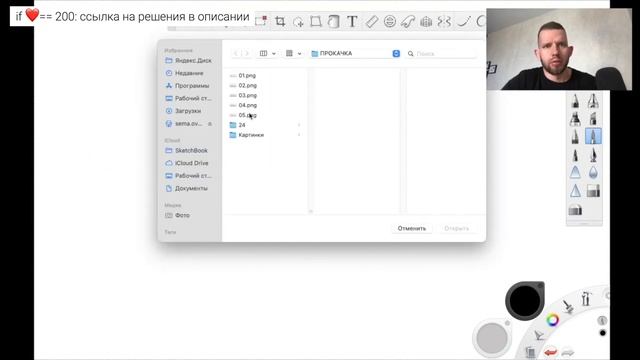The image size is (640, 360).
Task: Eject the sema.ov... volume
Action: pos(210,124)
